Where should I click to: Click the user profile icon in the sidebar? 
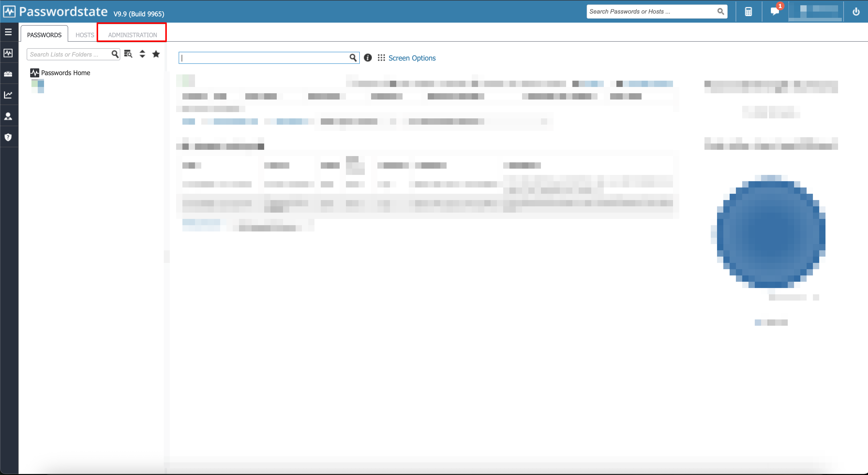[8, 116]
